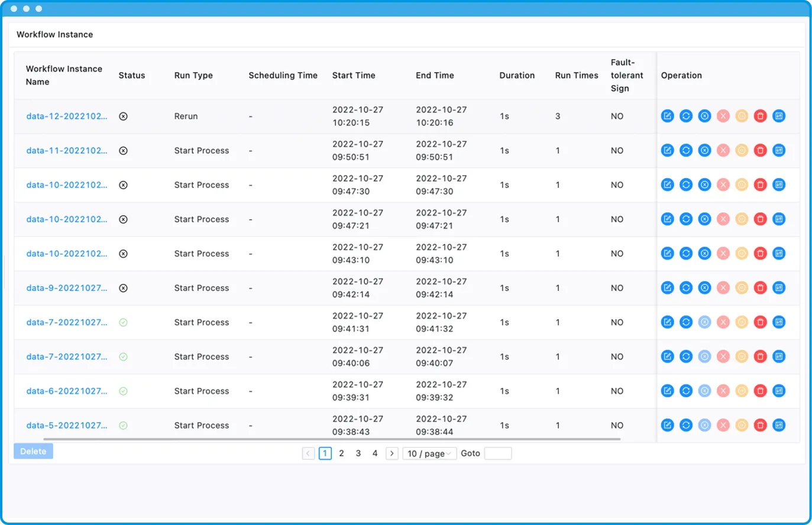Go to next page using right arrow
The height and width of the screenshot is (525, 812).
[x=392, y=453]
